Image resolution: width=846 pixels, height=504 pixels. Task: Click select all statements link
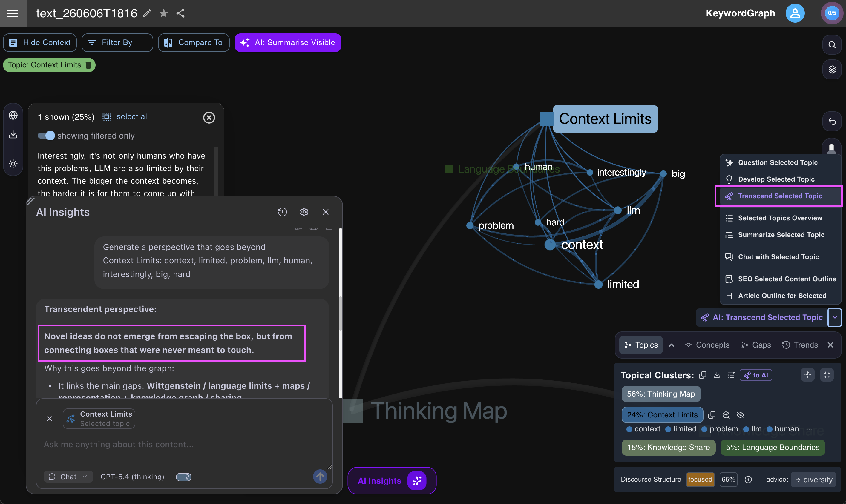(126, 117)
